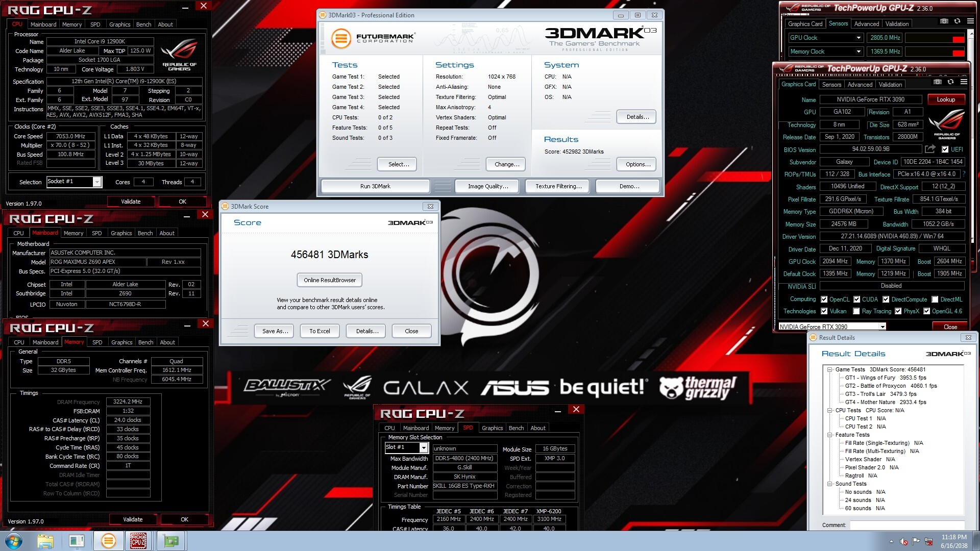Click the GPU-Z graphics card taskbar icon
The image size is (980, 551).
tap(171, 541)
